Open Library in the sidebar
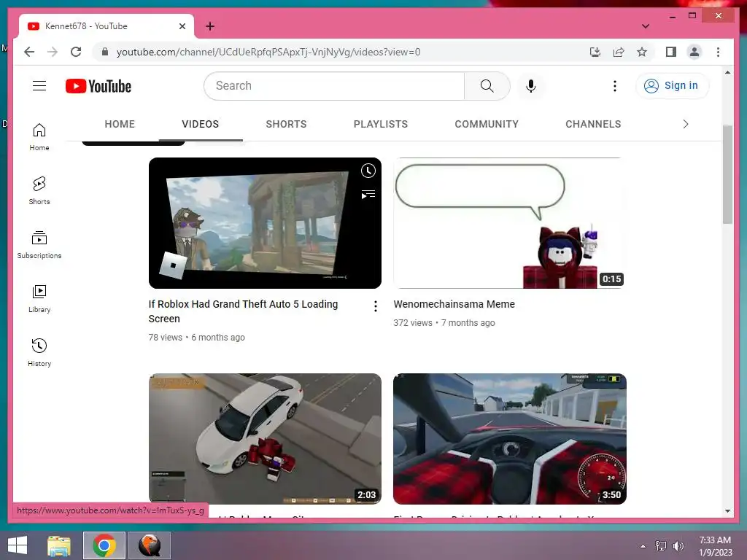The width and height of the screenshot is (747, 560). pos(39,298)
